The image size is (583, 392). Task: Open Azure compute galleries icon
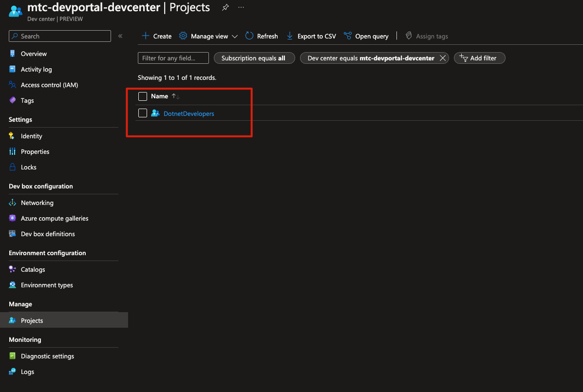13,218
